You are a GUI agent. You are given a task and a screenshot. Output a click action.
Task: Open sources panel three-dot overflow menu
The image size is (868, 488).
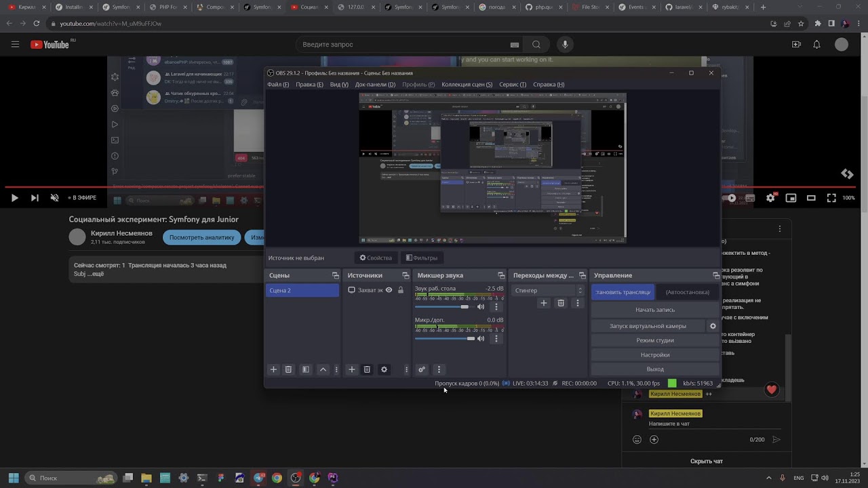[406, 369]
